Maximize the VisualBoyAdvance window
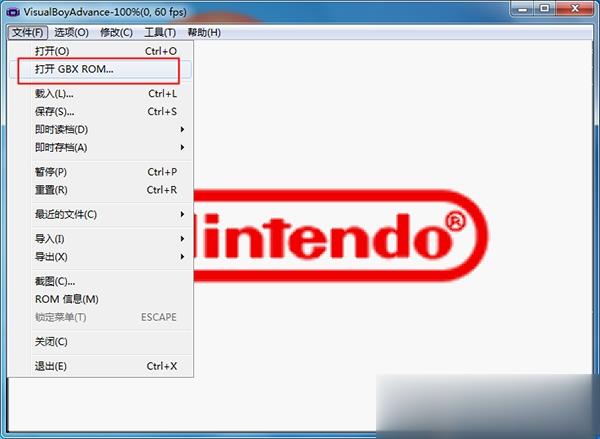The width and height of the screenshot is (600, 439). coord(545,8)
